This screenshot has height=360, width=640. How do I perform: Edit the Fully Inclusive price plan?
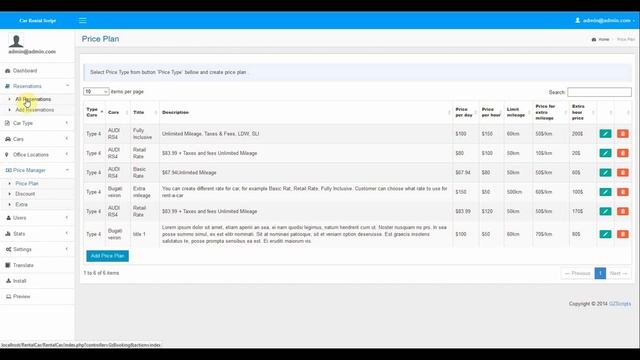[x=605, y=133]
